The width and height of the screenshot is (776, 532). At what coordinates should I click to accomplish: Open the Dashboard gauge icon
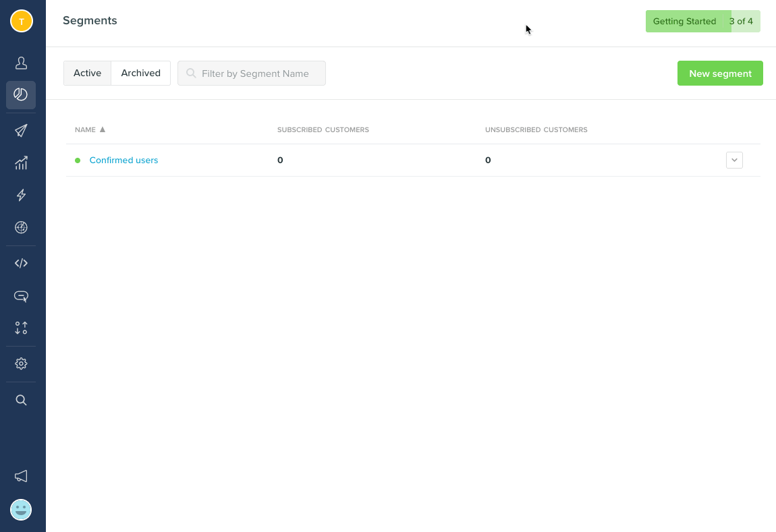click(21, 227)
